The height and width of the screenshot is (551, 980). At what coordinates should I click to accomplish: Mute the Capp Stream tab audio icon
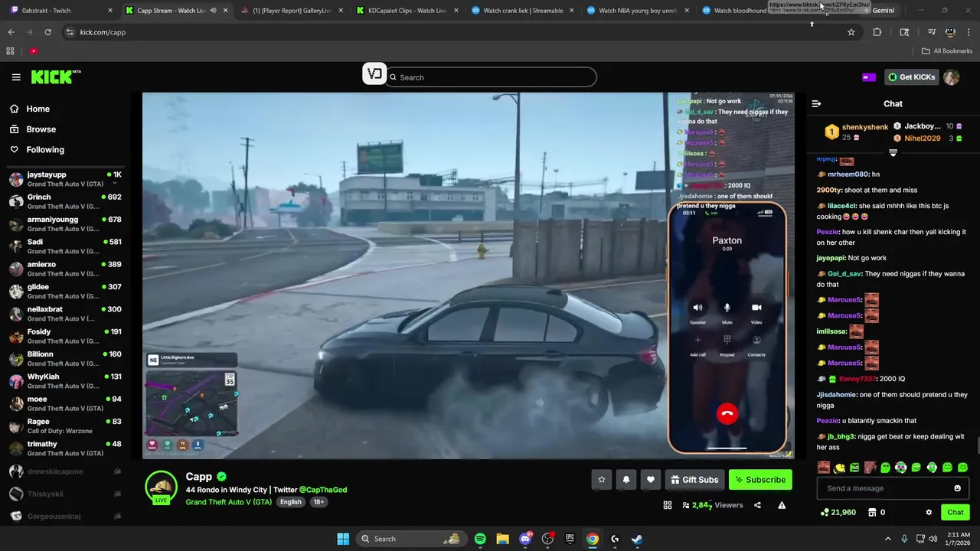pos(213,11)
